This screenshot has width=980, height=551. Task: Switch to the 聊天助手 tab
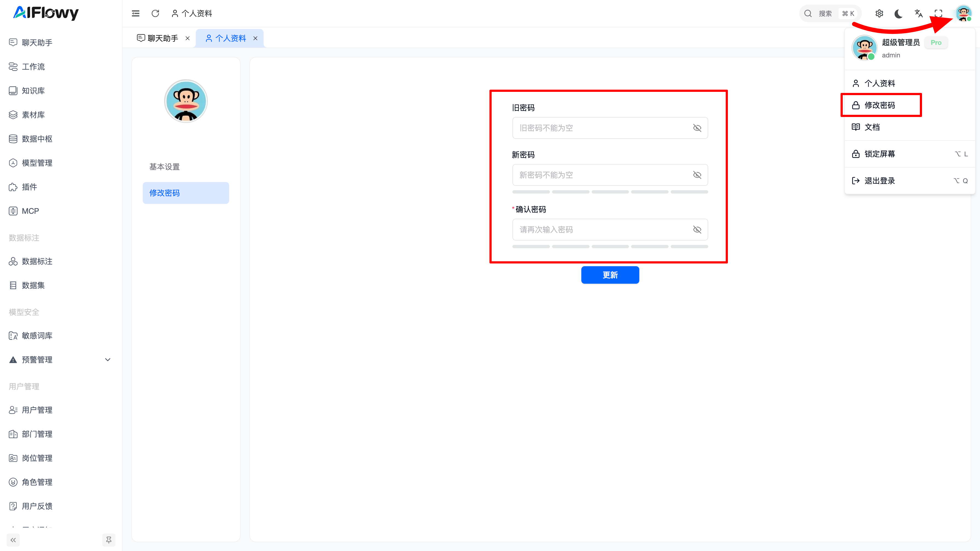coord(162,39)
